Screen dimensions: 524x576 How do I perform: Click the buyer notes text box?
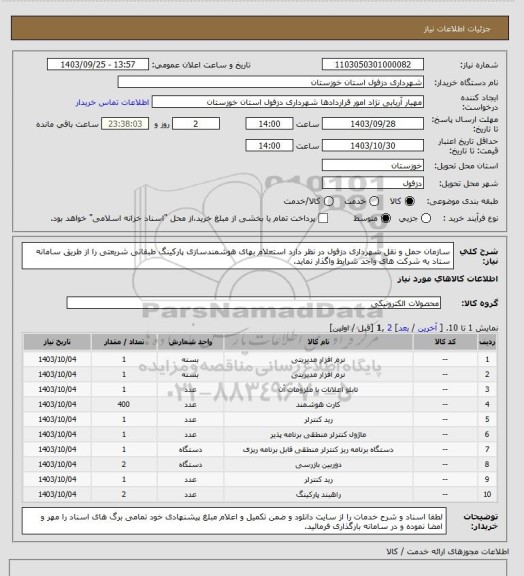[234, 521]
